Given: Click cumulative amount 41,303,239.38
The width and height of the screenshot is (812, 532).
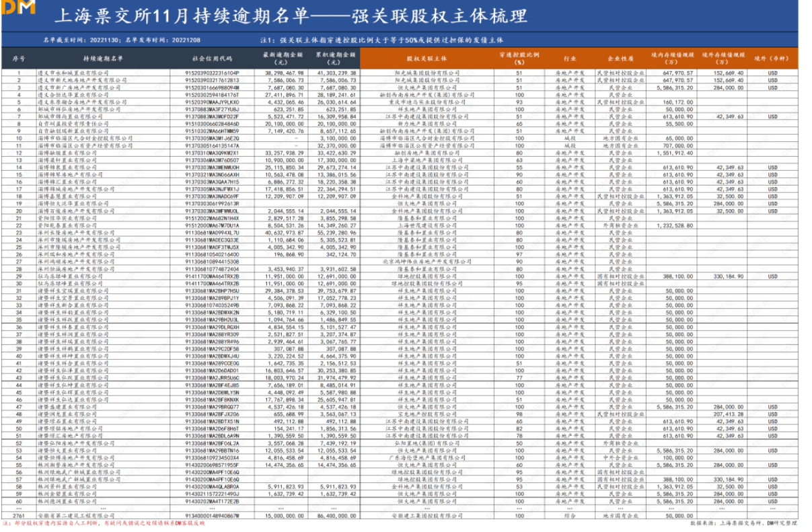Looking at the screenshot, I should 336,73.
